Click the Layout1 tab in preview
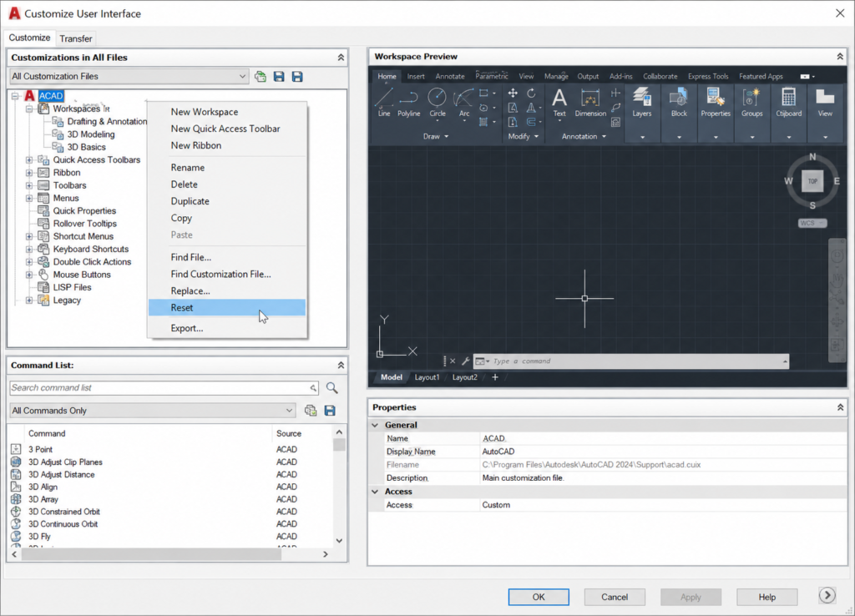This screenshot has width=855, height=616. pyautogui.click(x=427, y=377)
